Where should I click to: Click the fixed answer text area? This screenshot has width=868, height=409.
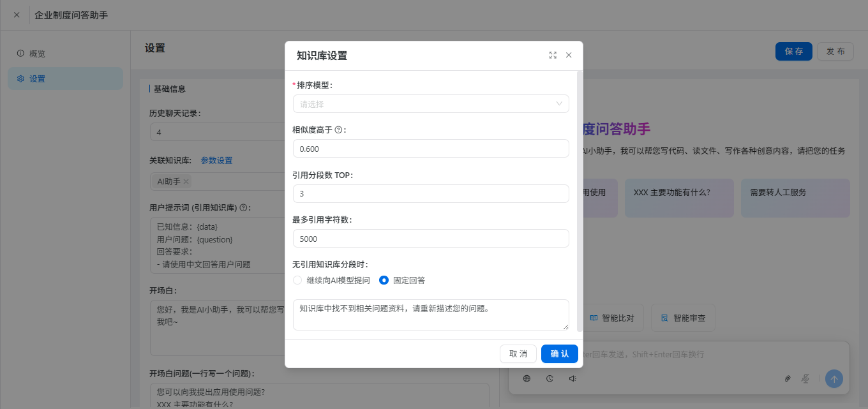(431, 315)
